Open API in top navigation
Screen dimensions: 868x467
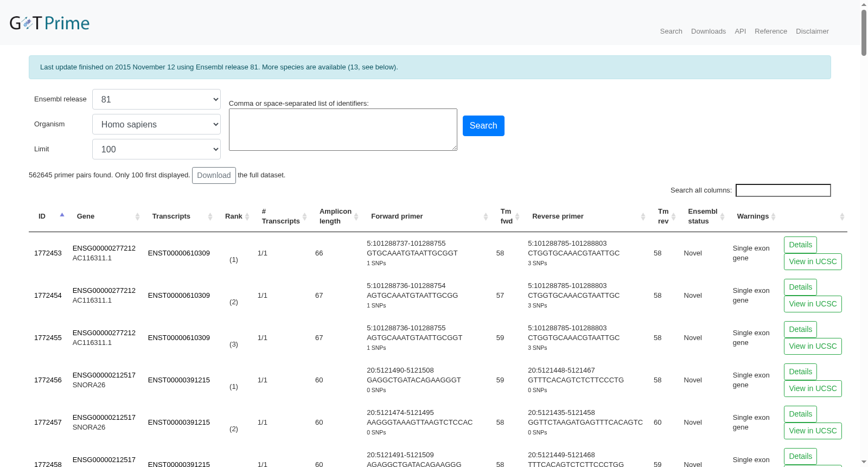click(741, 31)
